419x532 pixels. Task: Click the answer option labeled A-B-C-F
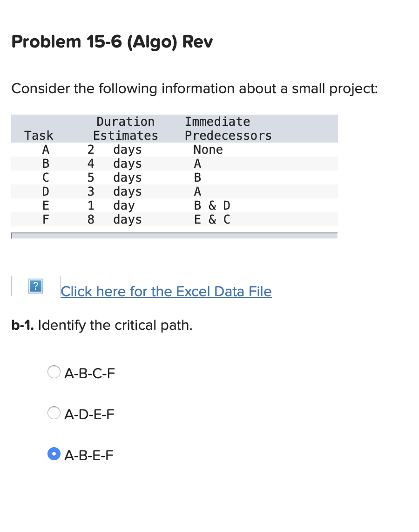click(90, 373)
